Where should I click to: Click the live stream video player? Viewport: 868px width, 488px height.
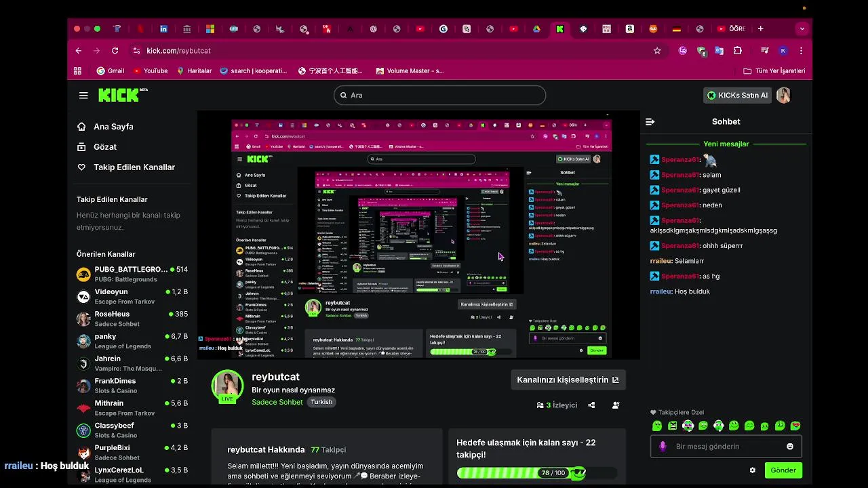(418, 235)
